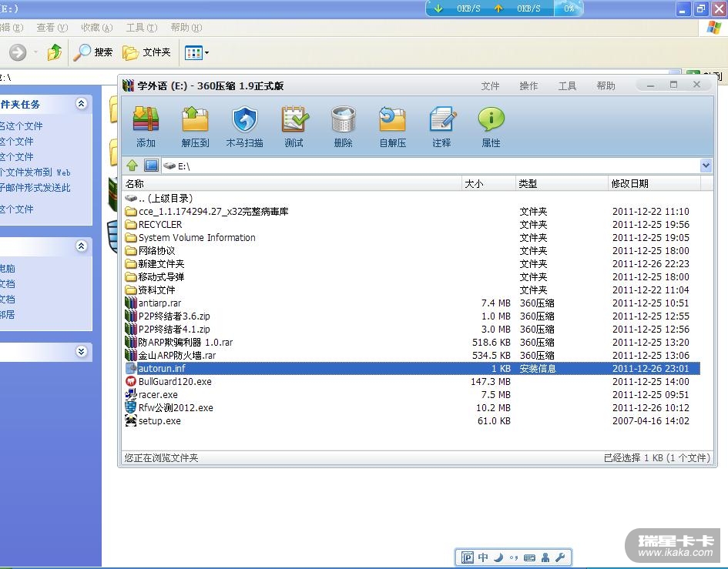The image size is (728, 569).
Task: Show 属性 (Properties) info icon
Action: [x=491, y=119]
